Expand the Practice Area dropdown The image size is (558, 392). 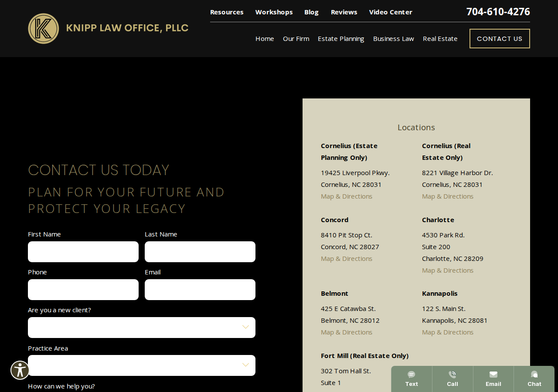[142, 365]
